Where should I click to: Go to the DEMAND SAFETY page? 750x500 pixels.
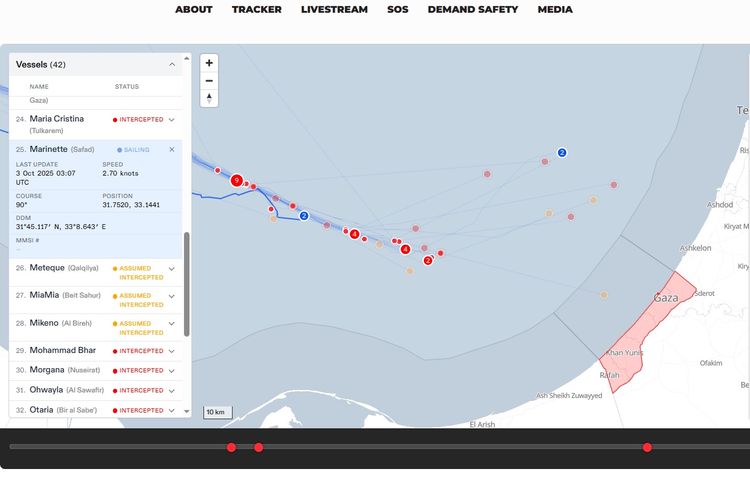tap(473, 10)
